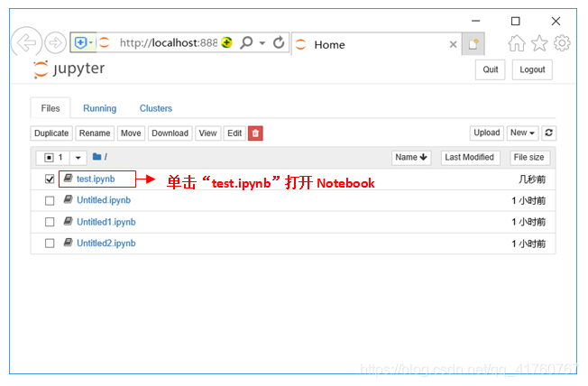588x386 pixels.
Task: Maximize the browser window
Action: [x=516, y=21]
